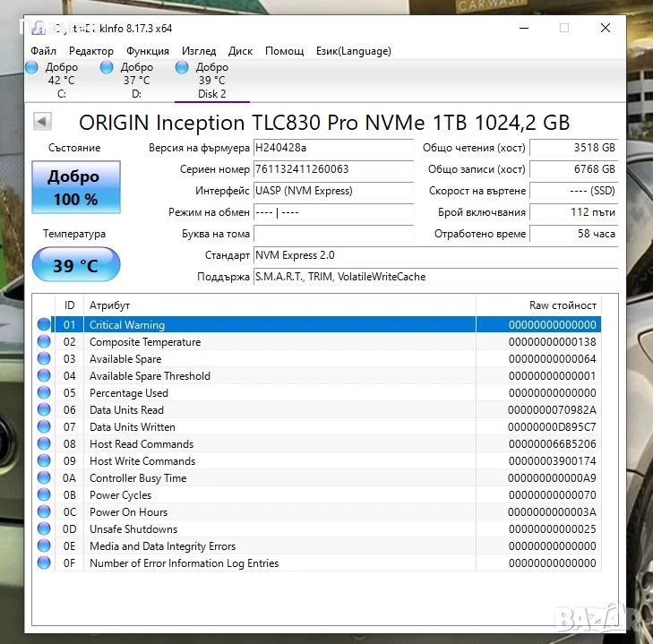
Task: Click the firmware version field H240428a
Action: pos(333,148)
